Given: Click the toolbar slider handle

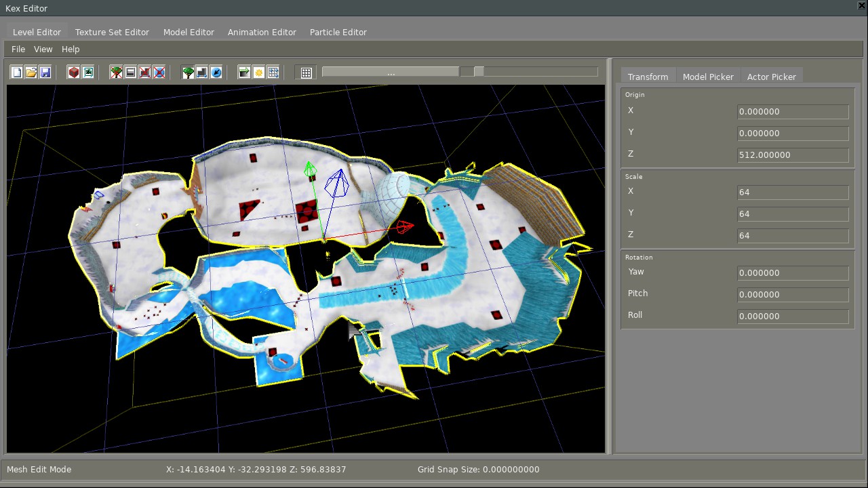Looking at the screenshot, I should [479, 72].
